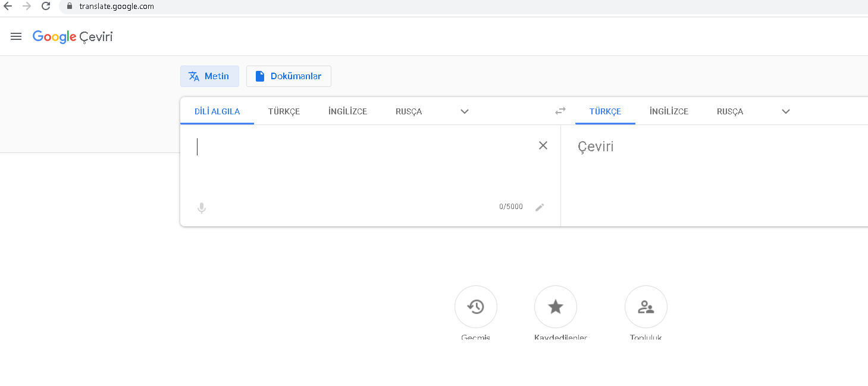Set RUSÇA as target language

[x=730, y=111]
